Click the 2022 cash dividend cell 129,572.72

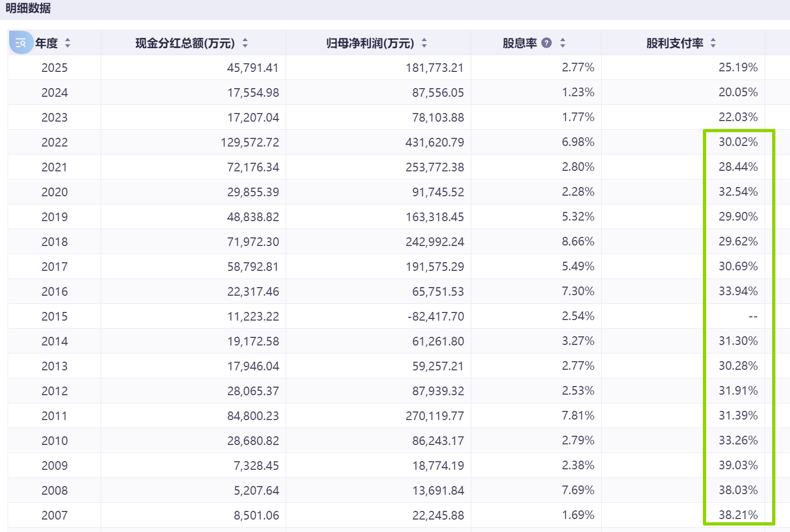coord(250,142)
